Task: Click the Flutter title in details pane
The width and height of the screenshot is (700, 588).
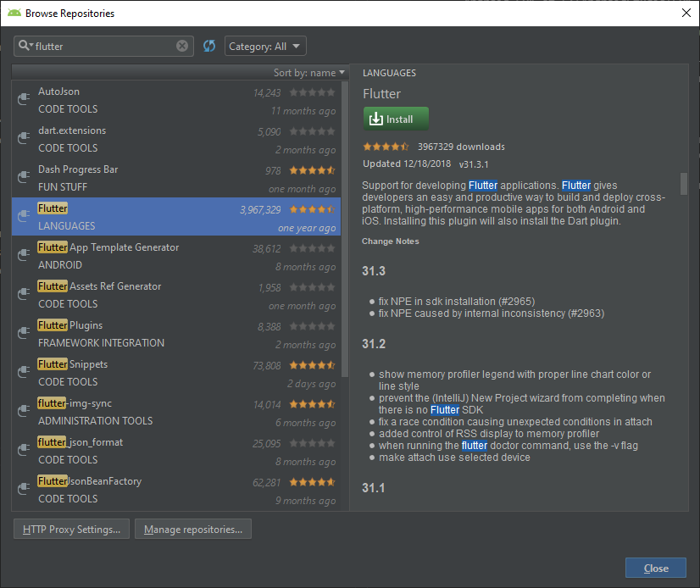Action: coord(381,94)
